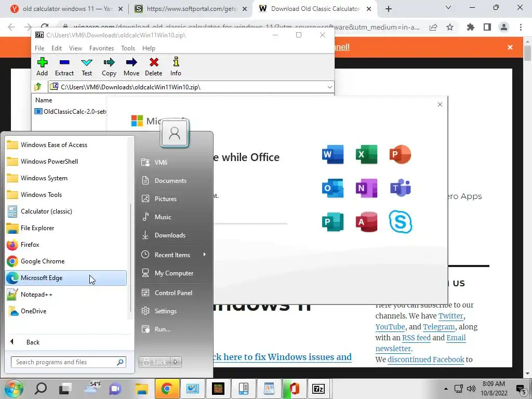The height and width of the screenshot is (399, 532).
Task: Open the discontinued Facebook link
Action: (426, 360)
